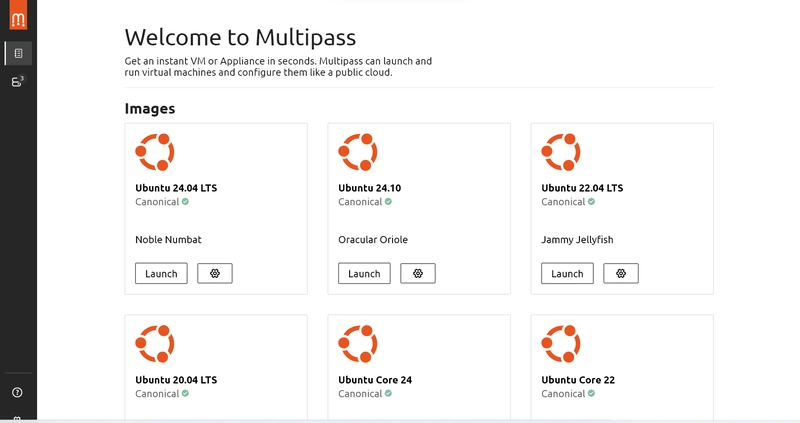The height and width of the screenshot is (423, 800).
Task: Select the Ubuntu 24.04 LTS title
Action: 176,188
